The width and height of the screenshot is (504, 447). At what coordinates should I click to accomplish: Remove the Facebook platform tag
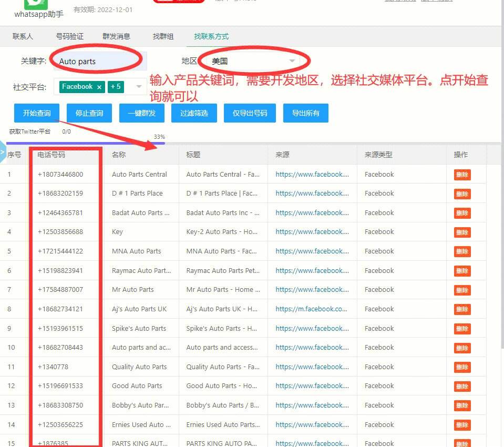point(99,87)
